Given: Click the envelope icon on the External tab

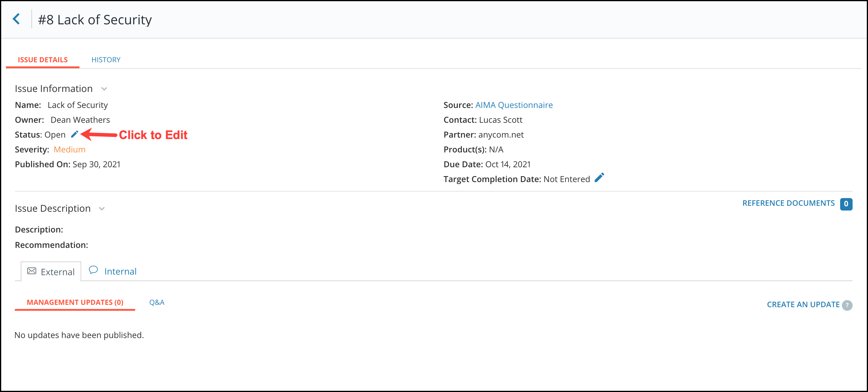Looking at the screenshot, I should [x=32, y=271].
